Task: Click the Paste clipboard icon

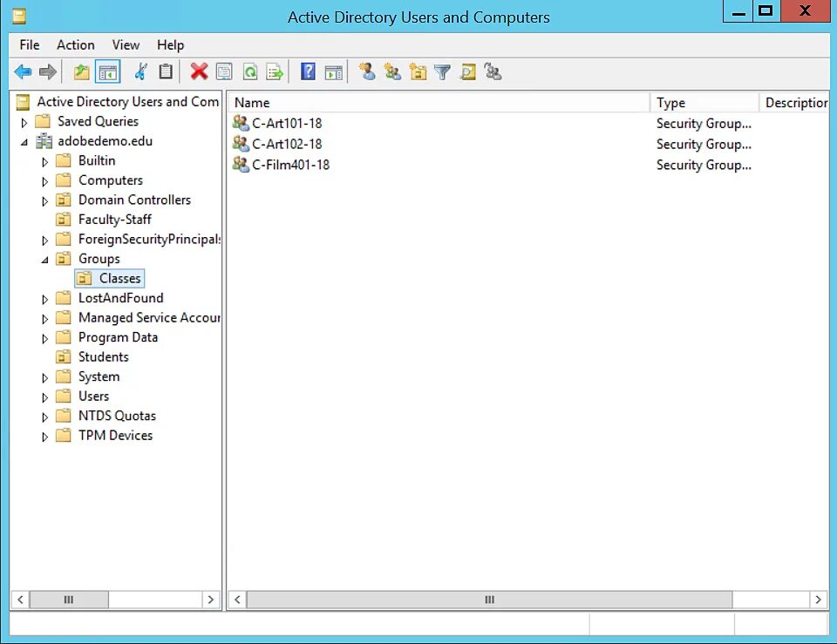Action: click(166, 71)
